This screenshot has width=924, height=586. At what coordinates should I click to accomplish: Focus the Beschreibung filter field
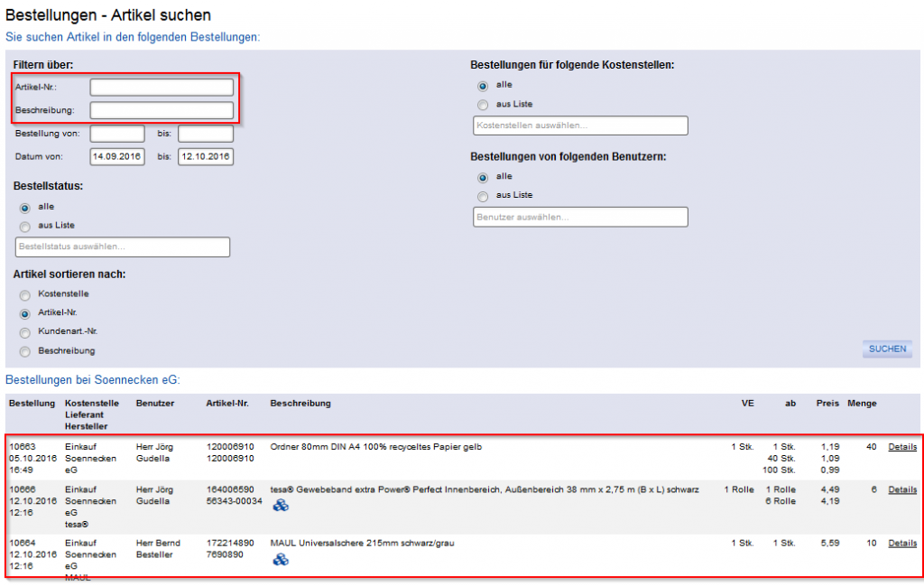(x=162, y=110)
